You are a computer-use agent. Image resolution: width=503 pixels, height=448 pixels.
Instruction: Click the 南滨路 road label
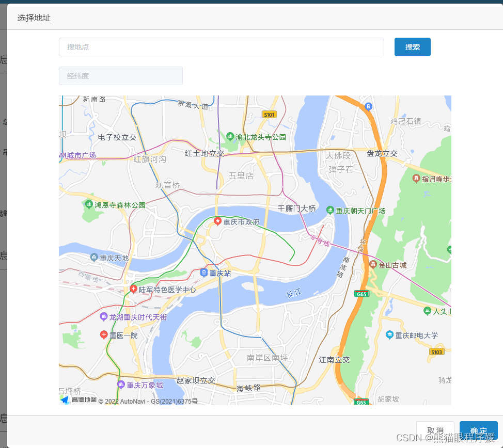(342, 267)
